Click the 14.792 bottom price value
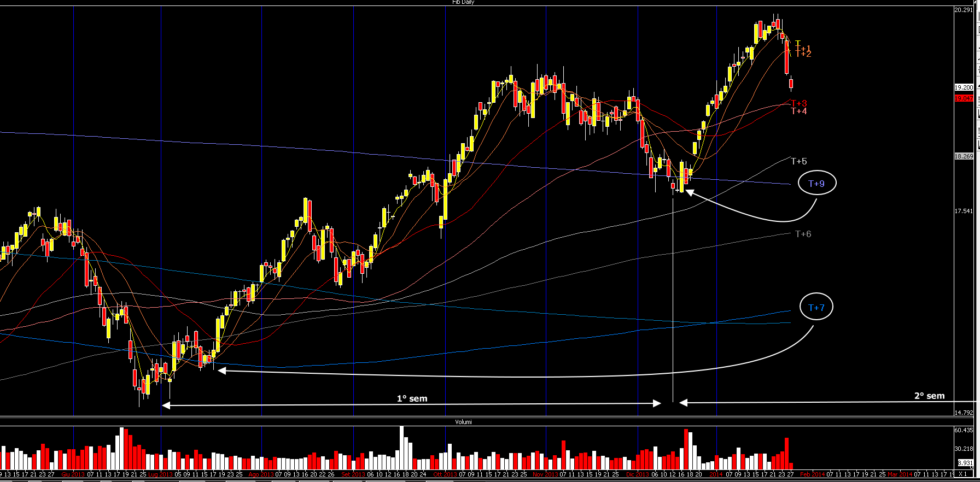980x482 pixels. tap(964, 413)
